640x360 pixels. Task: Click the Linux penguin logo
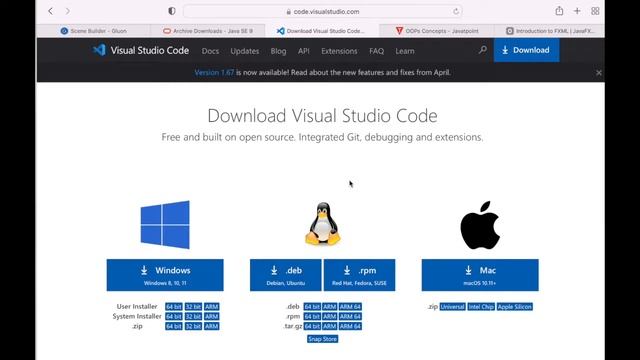pos(322,224)
